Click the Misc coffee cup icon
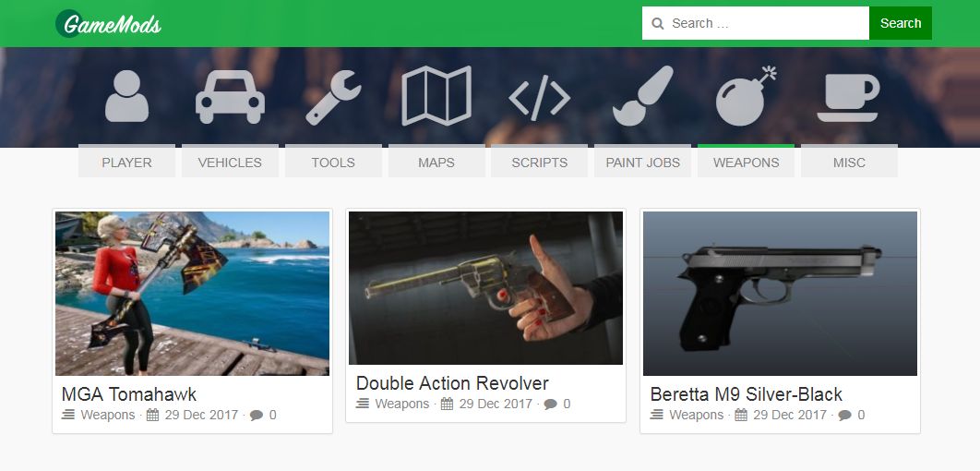The image size is (980, 471). tap(849, 98)
